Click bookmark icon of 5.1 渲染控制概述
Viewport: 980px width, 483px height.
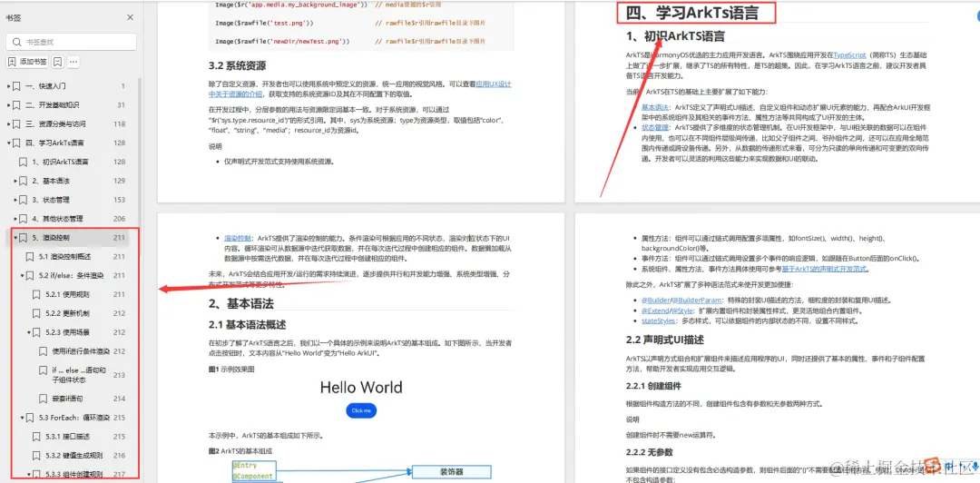click(29, 257)
